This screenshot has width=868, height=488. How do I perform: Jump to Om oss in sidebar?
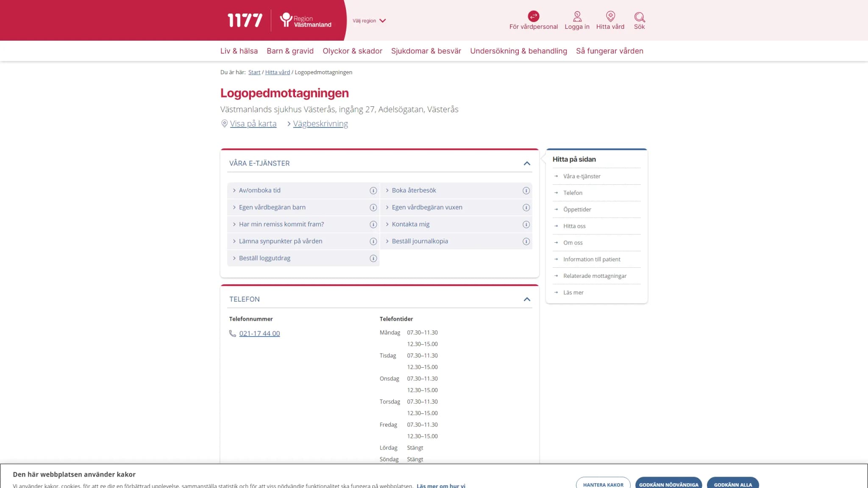tap(573, 243)
